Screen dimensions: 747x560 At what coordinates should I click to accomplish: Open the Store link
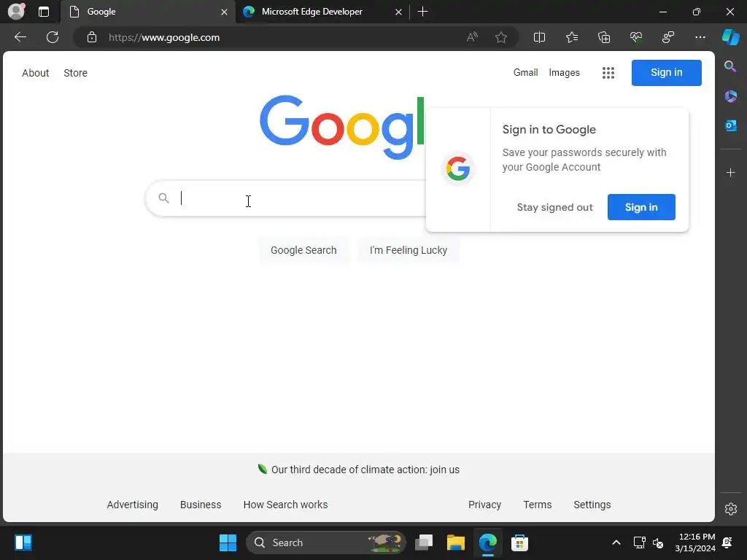coord(75,73)
